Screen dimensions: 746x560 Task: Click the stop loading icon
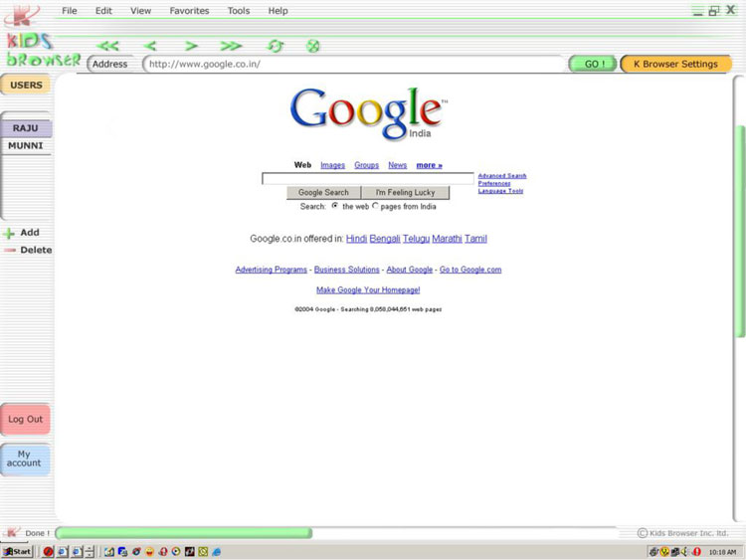[312, 46]
